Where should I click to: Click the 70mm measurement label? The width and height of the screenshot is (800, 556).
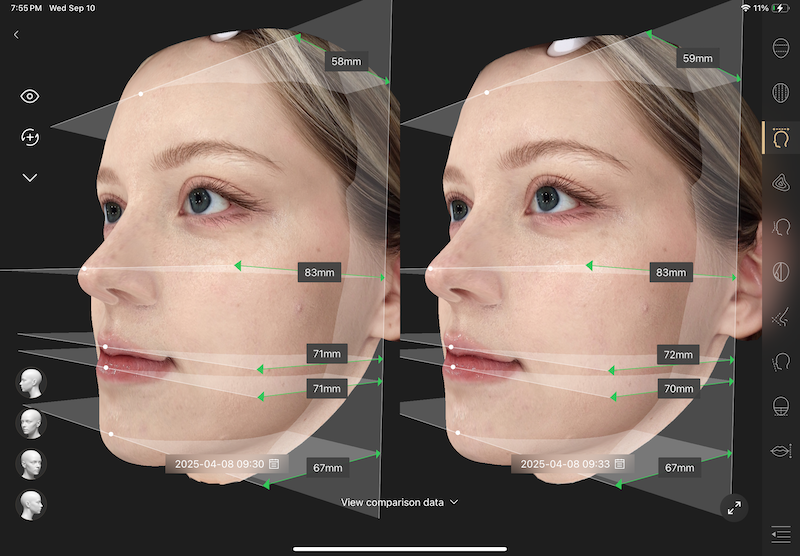[x=679, y=389]
